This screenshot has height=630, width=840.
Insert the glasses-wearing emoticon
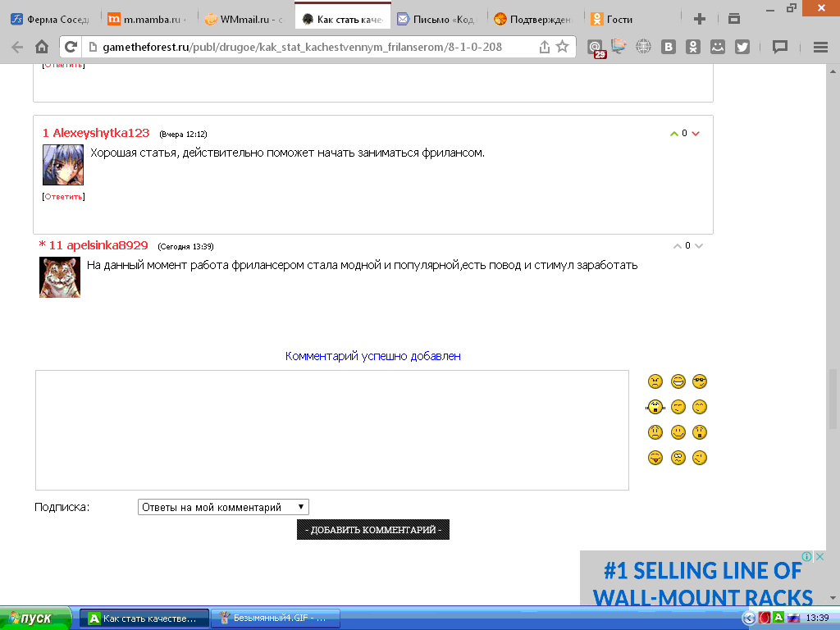[700, 381]
